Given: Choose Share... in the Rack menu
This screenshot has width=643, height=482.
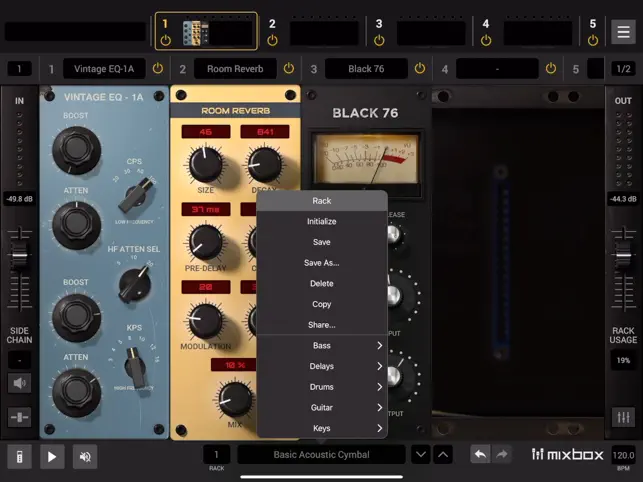Looking at the screenshot, I should click(x=322, y=325).
